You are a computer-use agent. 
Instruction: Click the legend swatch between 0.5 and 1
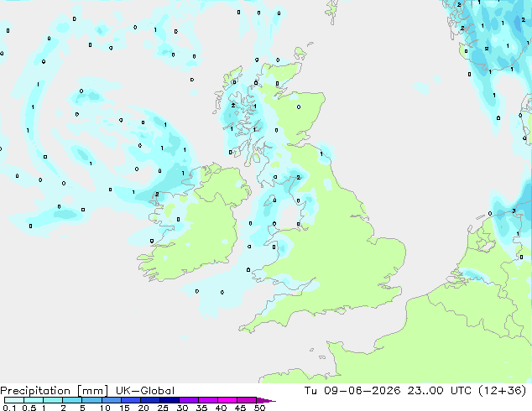pos(34,400)
